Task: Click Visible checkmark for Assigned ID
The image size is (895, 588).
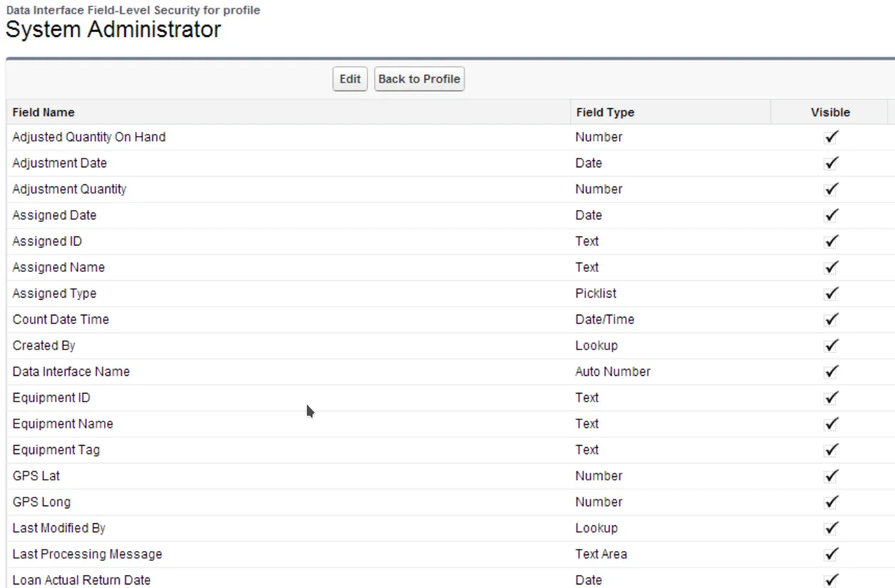Action: (831, 241)
